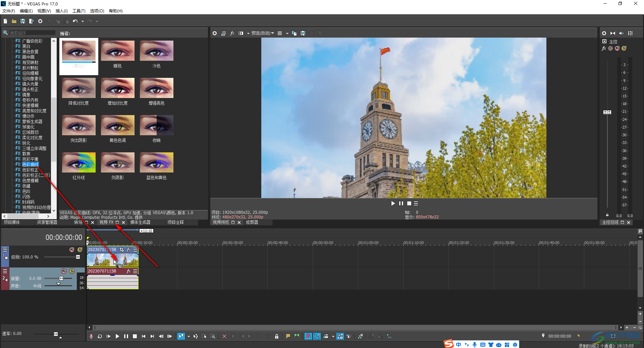The image size is (644, 348).
Task: Solo audio track 2
Action: point(72,271)
